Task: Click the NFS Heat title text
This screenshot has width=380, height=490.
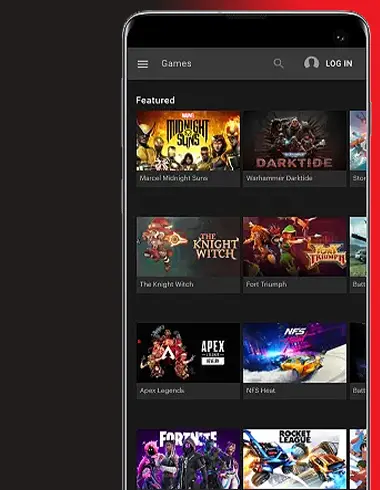Action: (260, 390)
